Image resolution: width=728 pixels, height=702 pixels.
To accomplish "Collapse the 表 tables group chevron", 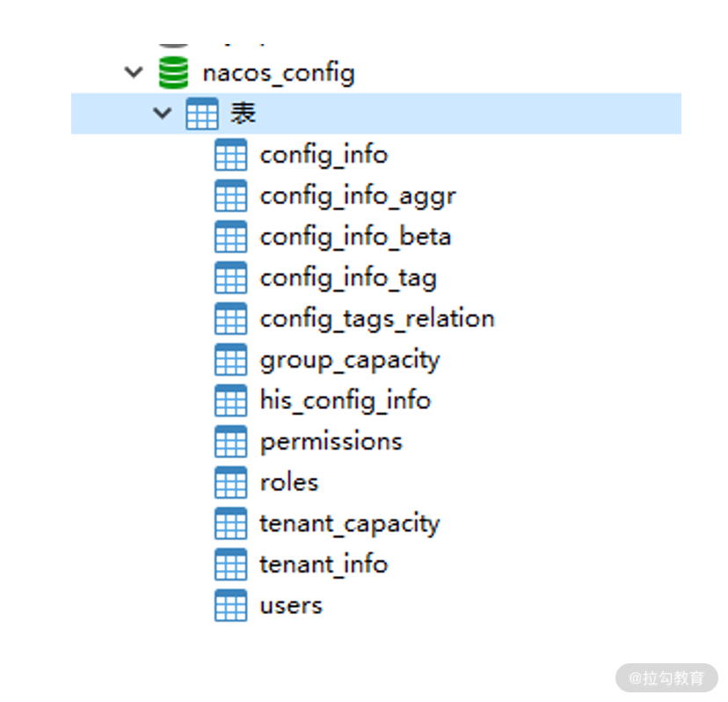I will pyautogui.click(x=162, y=113).
